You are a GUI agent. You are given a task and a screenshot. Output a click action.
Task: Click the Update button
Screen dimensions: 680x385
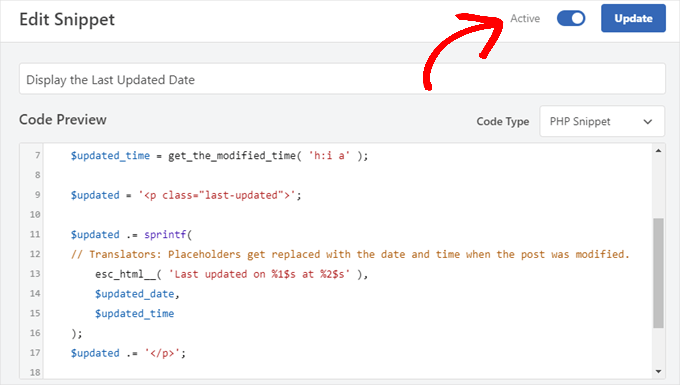click(633, 18)
